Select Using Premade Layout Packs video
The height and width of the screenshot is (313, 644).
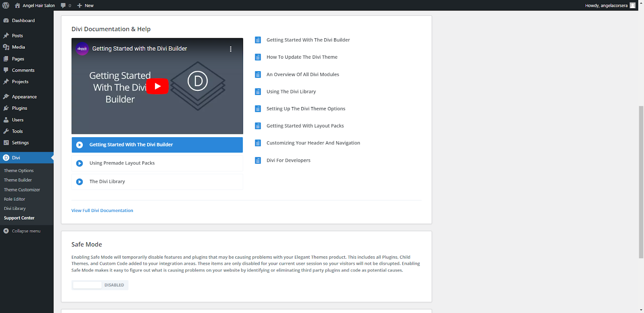point(157,163)
